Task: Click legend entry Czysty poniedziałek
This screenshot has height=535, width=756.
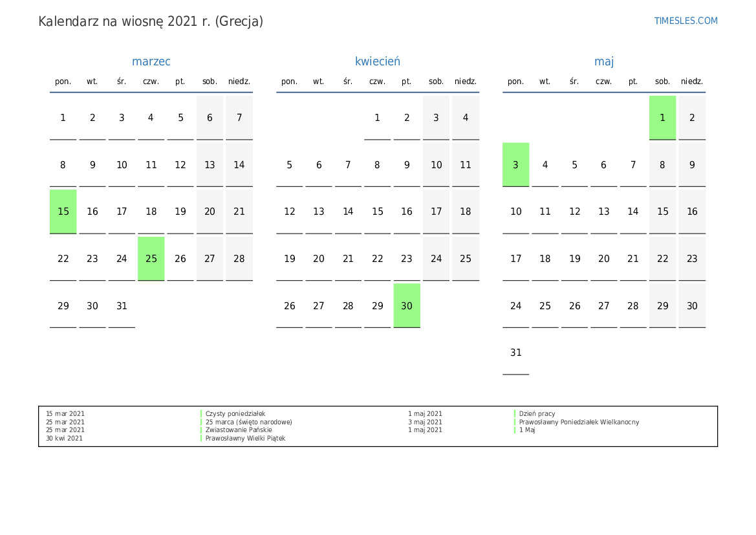Action: point(235,414)
